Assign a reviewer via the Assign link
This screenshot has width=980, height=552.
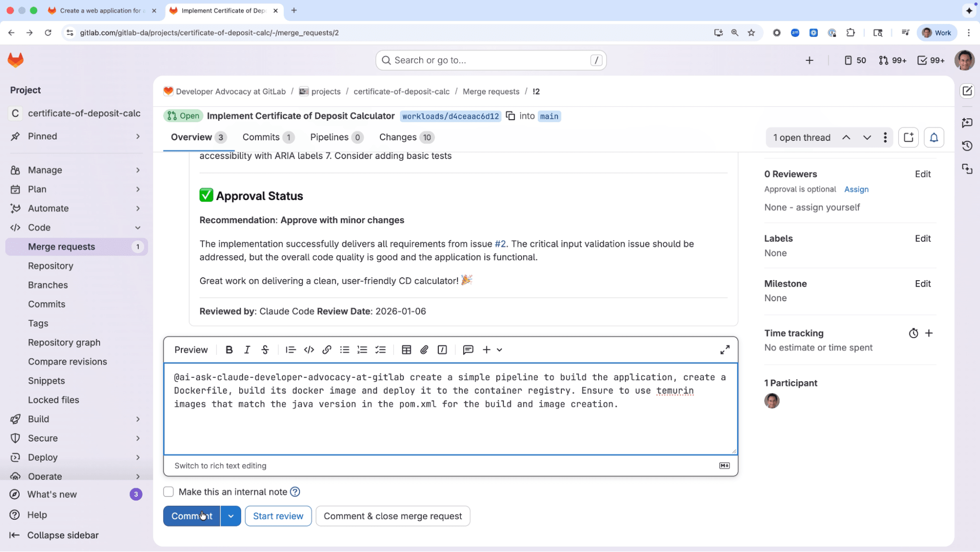pyautogui.click(x=856, y=189)
